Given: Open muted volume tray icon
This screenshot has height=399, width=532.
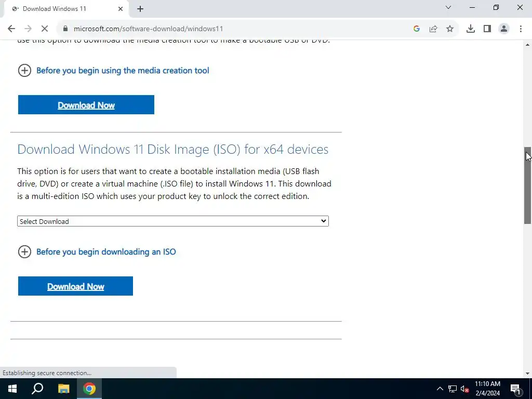Looking at the screenshot, I should coord(465,389).
